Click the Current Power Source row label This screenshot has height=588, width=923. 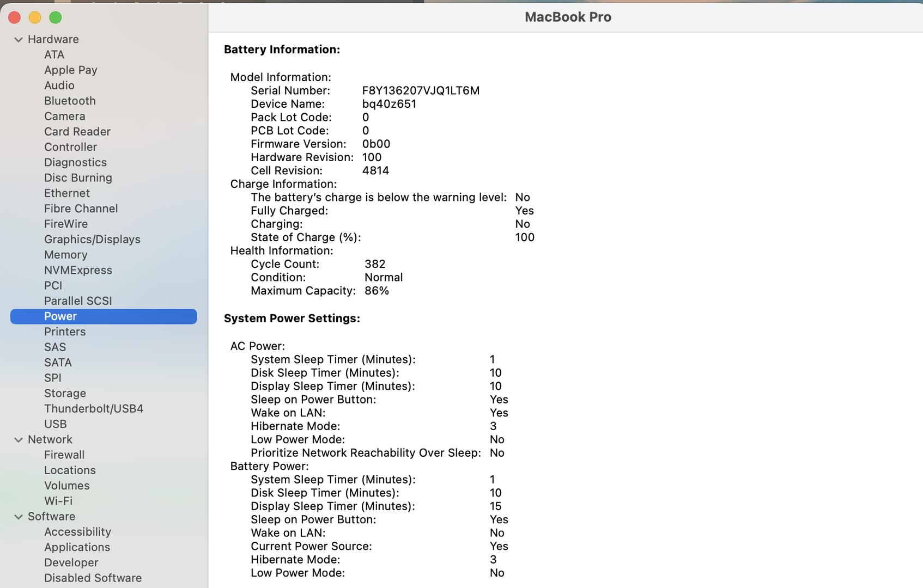[311, 546]
